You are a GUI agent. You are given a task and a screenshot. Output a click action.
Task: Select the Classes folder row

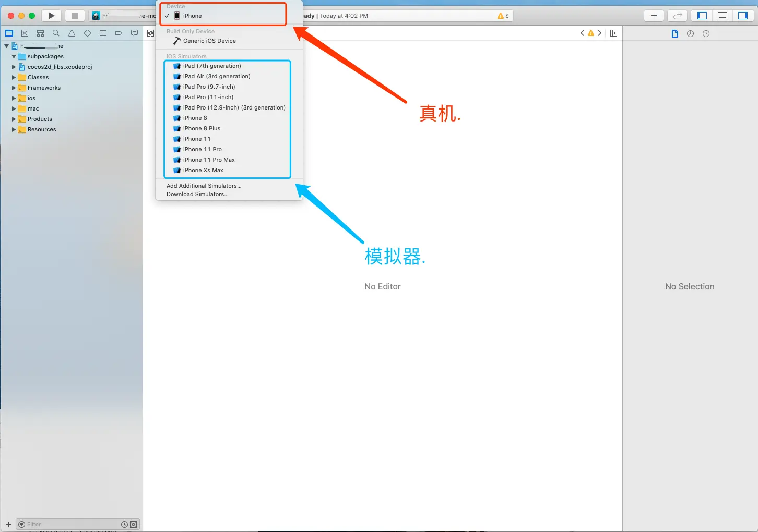click(x=72, y=77)
